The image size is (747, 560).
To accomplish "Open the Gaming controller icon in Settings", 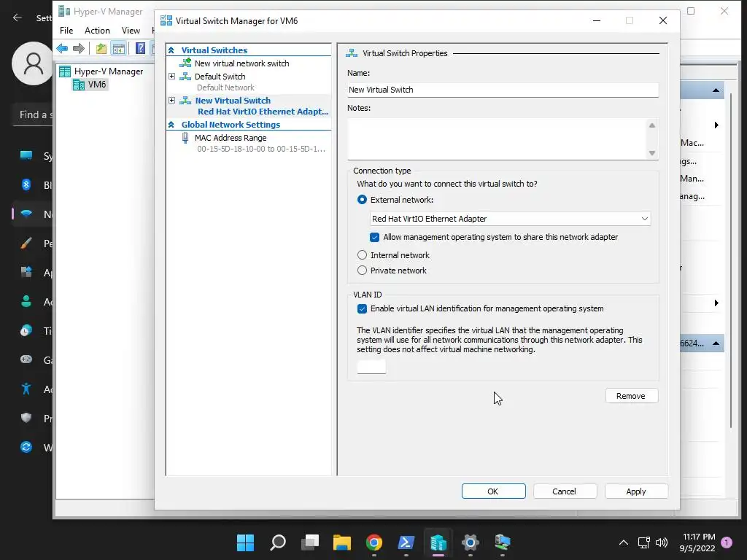I will click(x=26, y=359).
